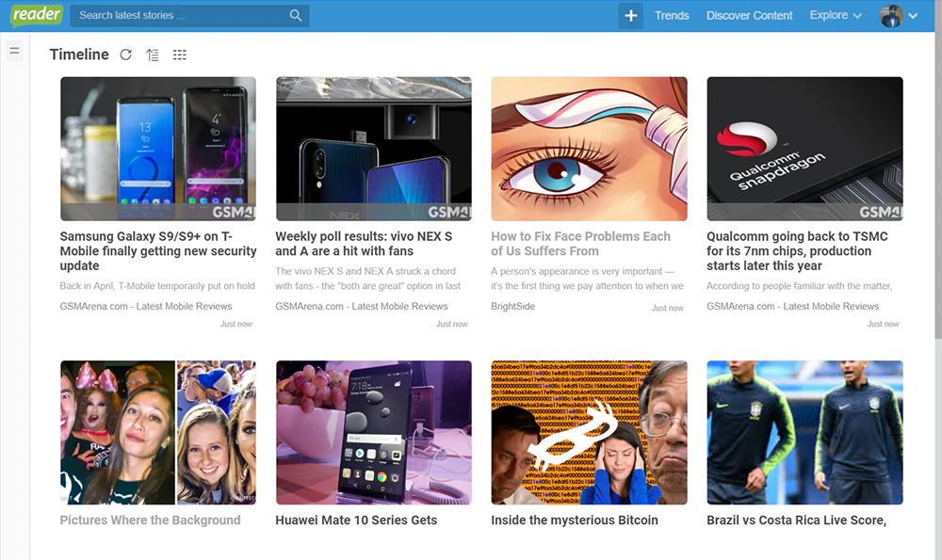Click GSMArena source under vivo NEX article
Viewport: 942px width, 560px height.
pyautogui.click(x=362, y=306)
